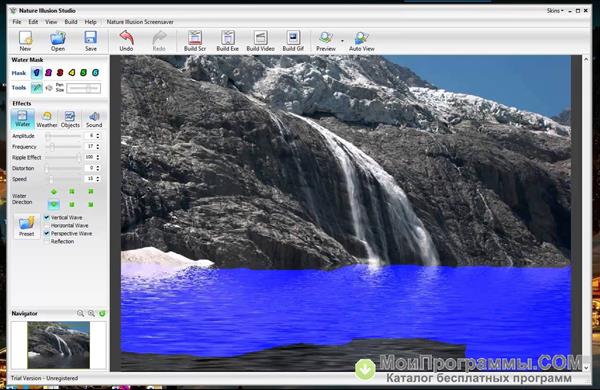
Task: Click the Amplitude value stepper arrows
Action: click(98, 136)
